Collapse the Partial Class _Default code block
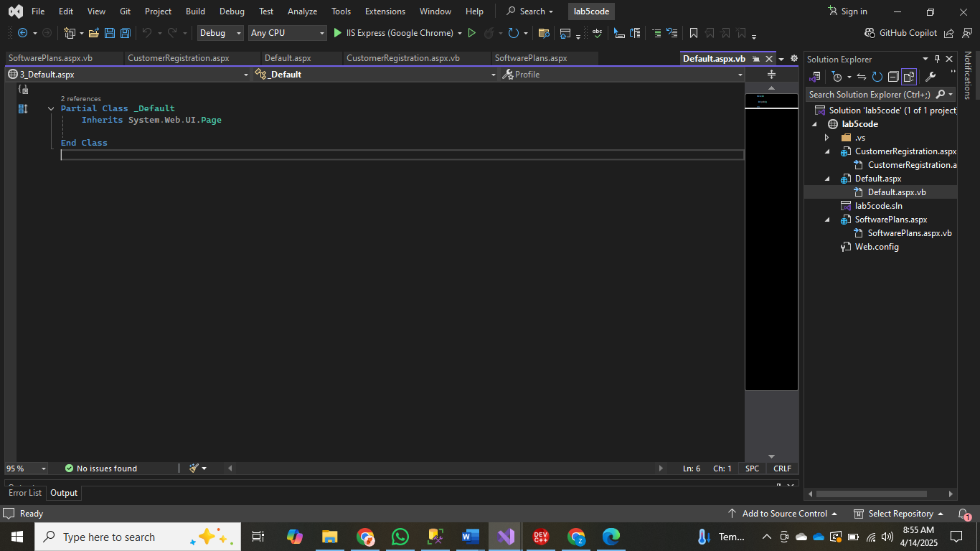The height and width of the screenshot is (551, 980). (x=51, y=108)
